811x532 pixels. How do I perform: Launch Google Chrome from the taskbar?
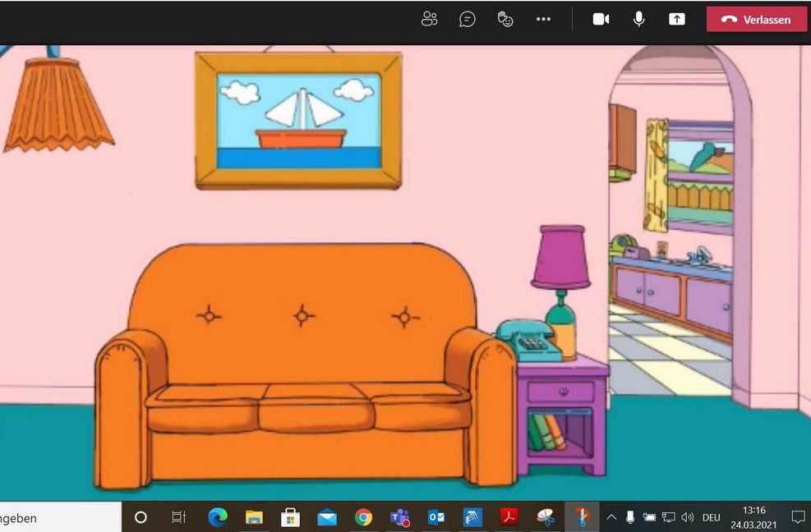coord(363,517)
